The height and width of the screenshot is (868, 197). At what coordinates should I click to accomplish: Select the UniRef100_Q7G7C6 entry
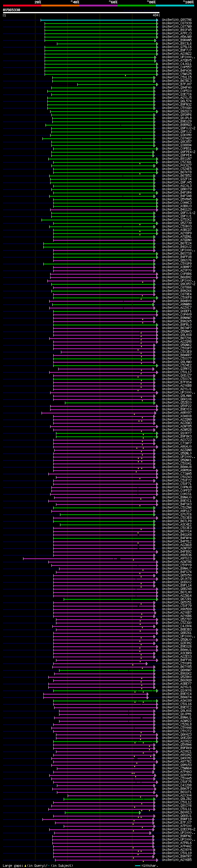click(177, 514)
